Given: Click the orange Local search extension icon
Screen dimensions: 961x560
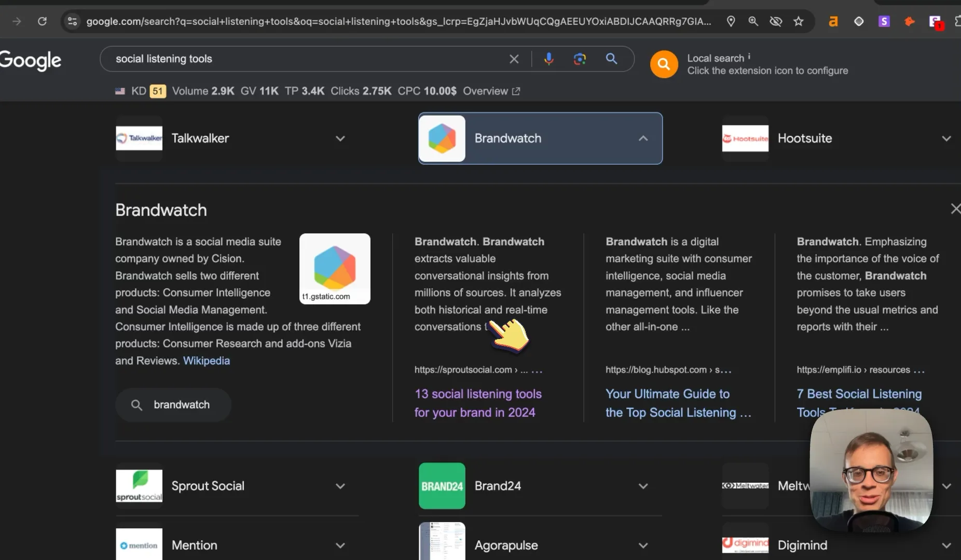Looking at the screenshot, I should click(664, 64).
